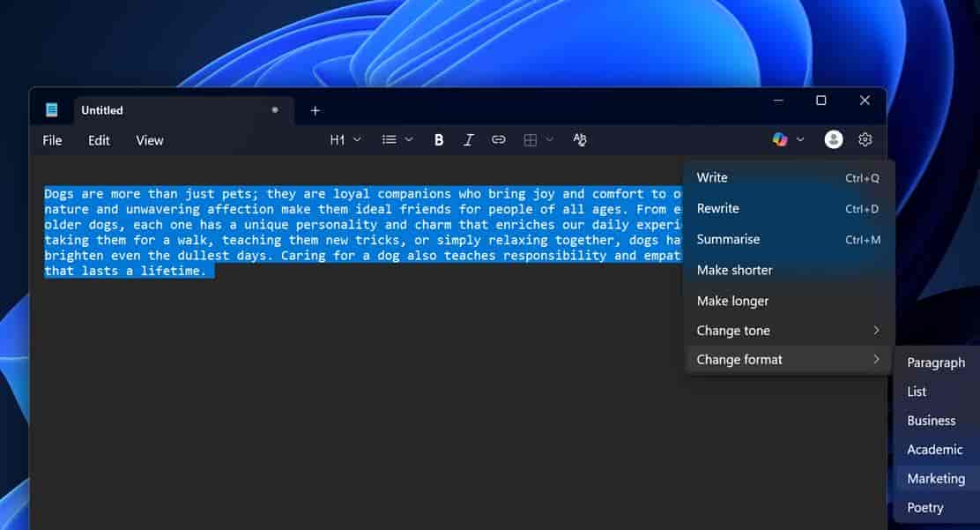Clear formatting with the Ab icon

(x=580, y=139)
